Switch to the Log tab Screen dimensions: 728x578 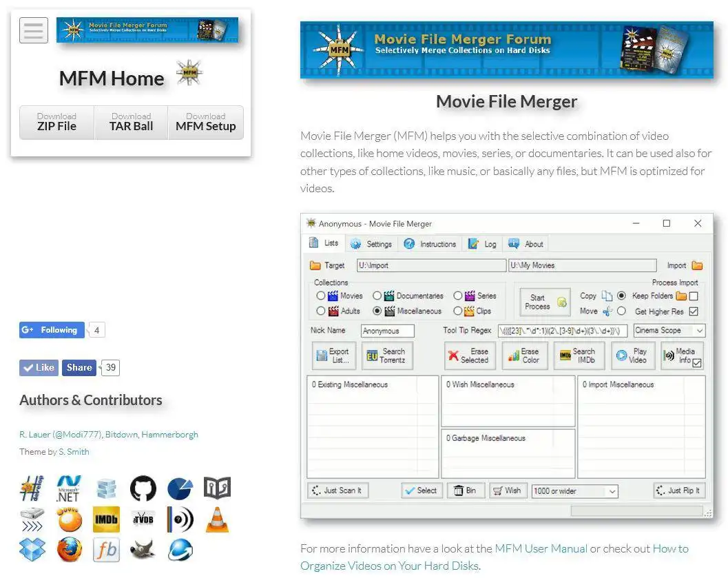[482, 244]
